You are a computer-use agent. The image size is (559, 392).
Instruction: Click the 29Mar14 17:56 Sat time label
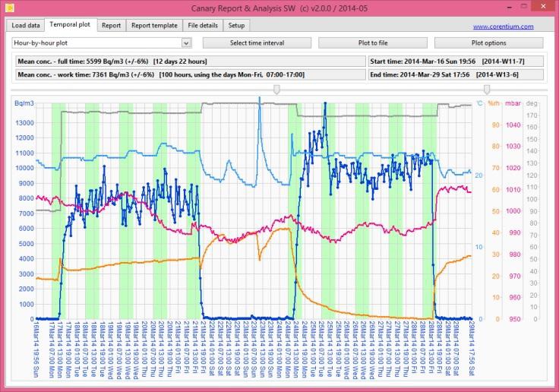472,348
